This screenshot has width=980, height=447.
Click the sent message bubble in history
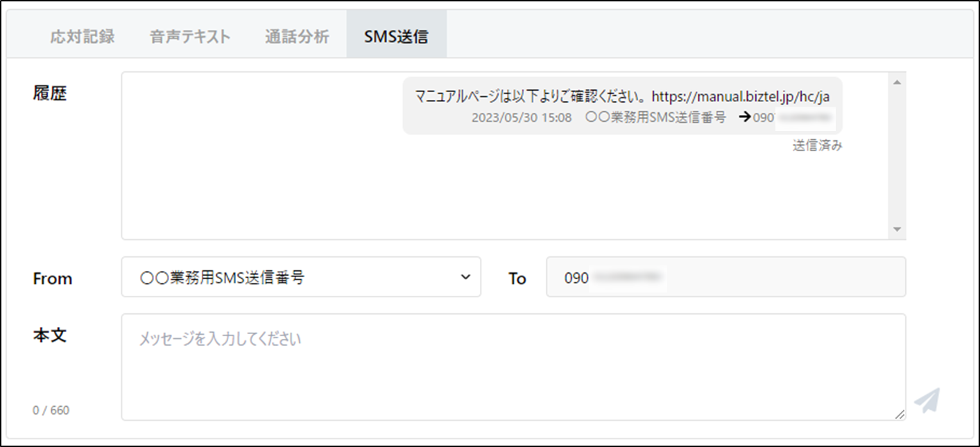[x=622, y=105]
